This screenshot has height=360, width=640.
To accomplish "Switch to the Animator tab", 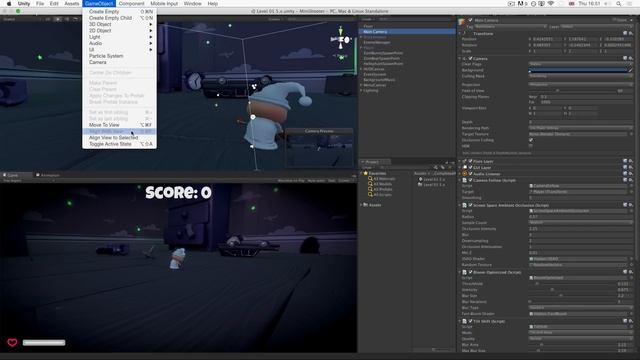I will (48, 175).
